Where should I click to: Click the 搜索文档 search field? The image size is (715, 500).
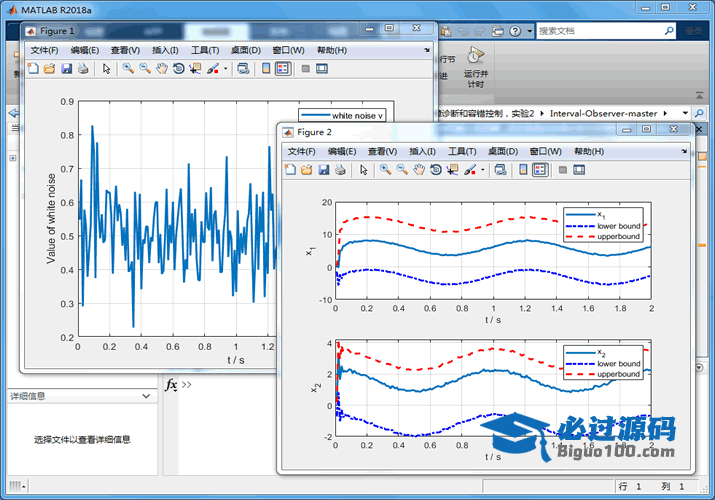pyautogui.click(x=600, y=31)
